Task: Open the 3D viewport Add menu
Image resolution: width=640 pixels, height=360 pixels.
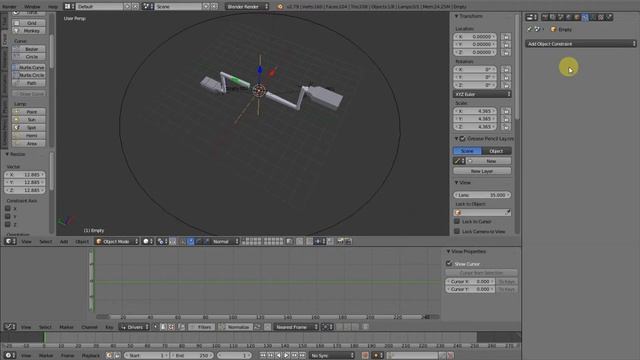Action: (64, 242)
